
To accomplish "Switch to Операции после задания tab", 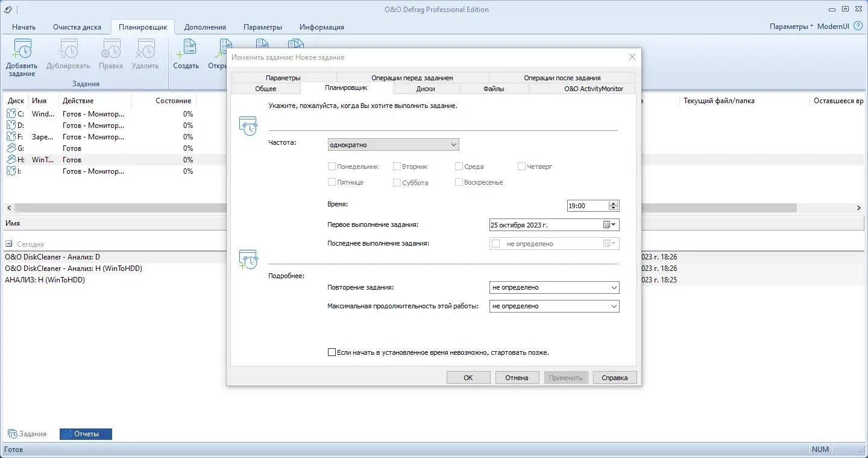I will tap(562, 78).
